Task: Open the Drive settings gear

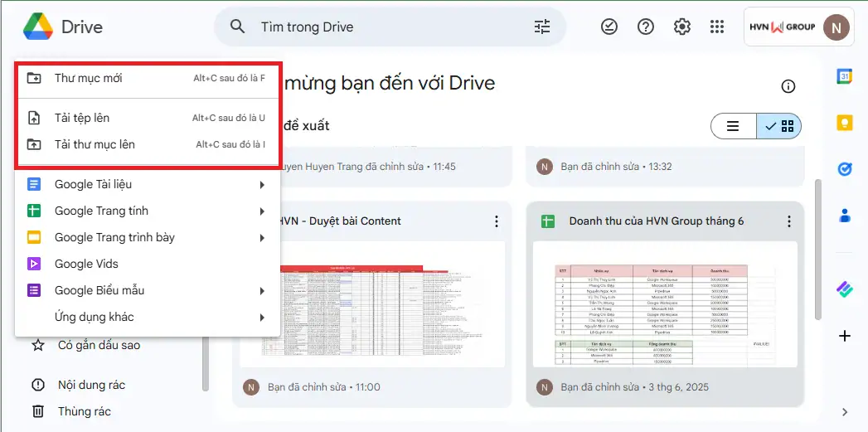Action: (681, 27)
